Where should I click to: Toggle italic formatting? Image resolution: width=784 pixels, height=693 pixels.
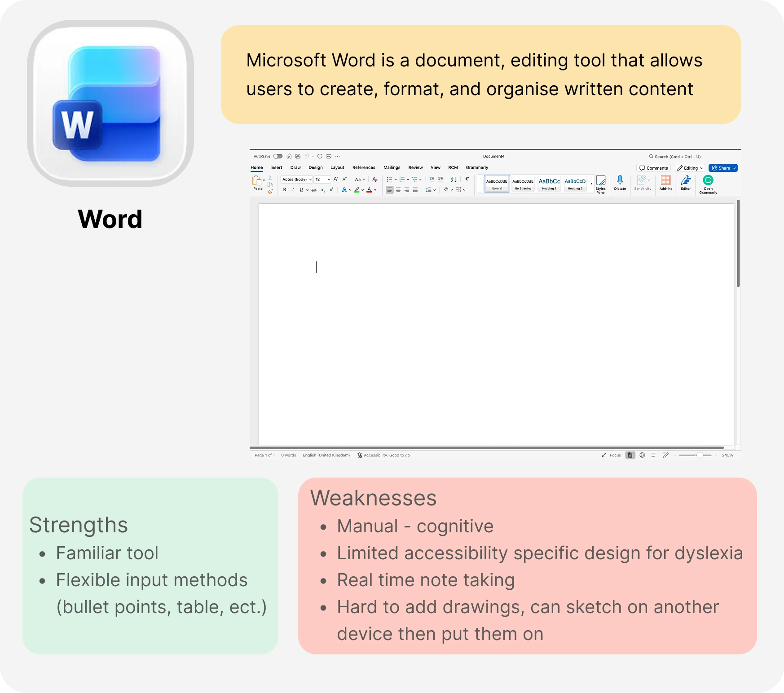293,190
